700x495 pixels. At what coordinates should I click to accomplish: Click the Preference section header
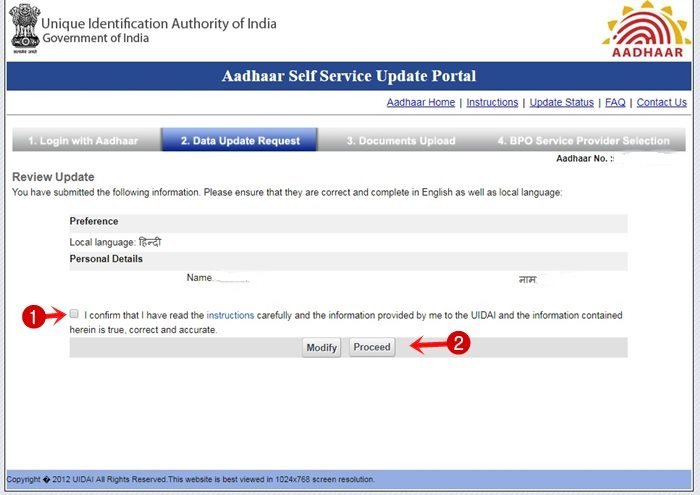[348, 223]
